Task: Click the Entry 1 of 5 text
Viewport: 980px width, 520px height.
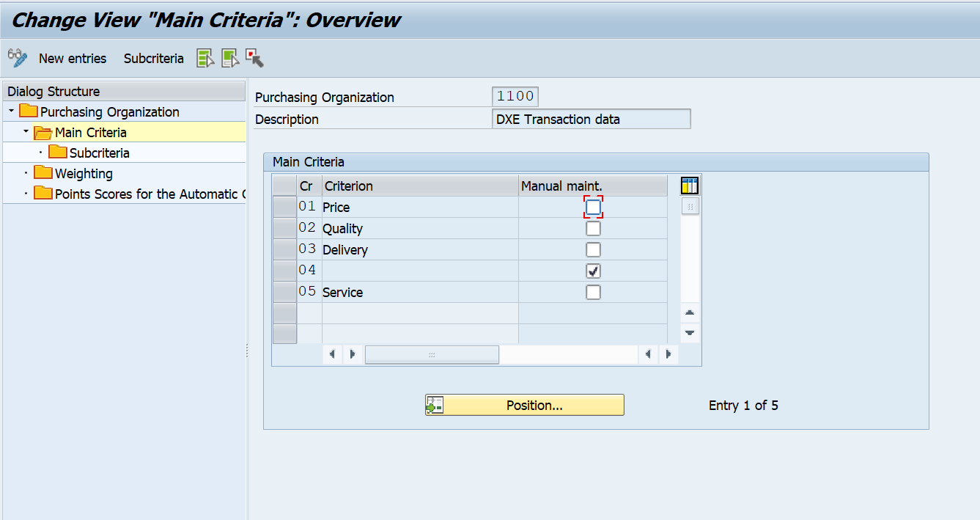Action: point(743,406)
